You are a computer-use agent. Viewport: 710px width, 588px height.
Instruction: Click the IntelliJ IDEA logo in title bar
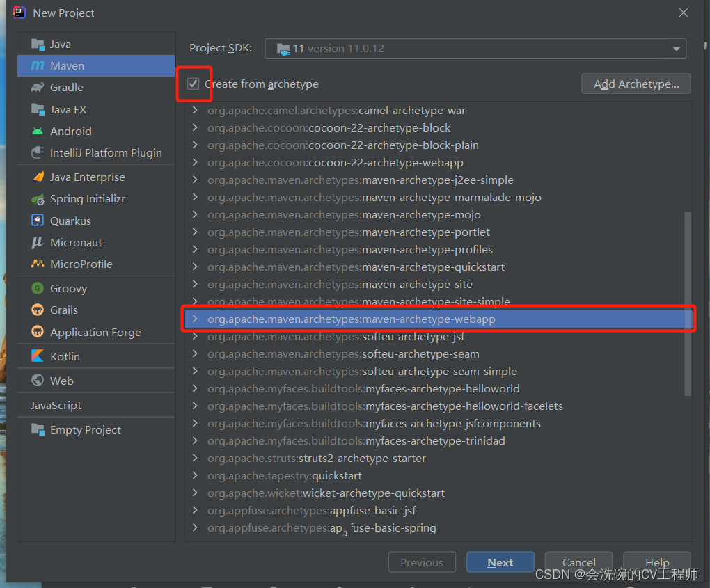click(x=19, y=13)
